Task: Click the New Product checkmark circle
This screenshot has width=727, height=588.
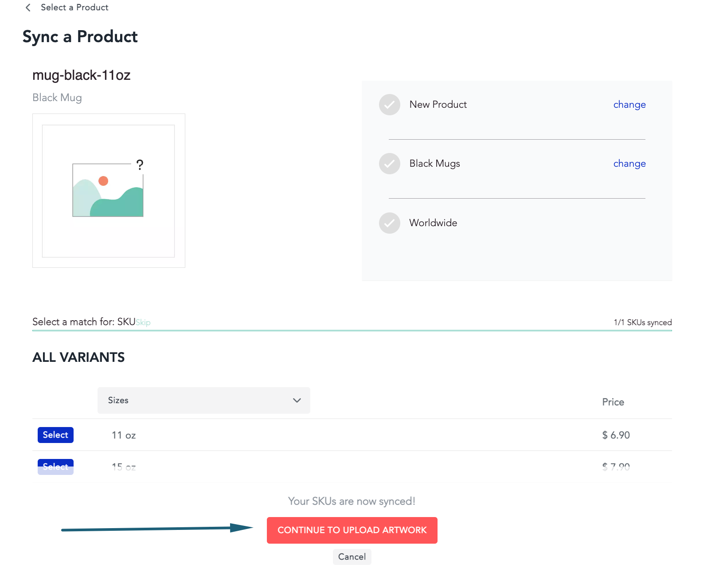Action: [x=390, y=105]
